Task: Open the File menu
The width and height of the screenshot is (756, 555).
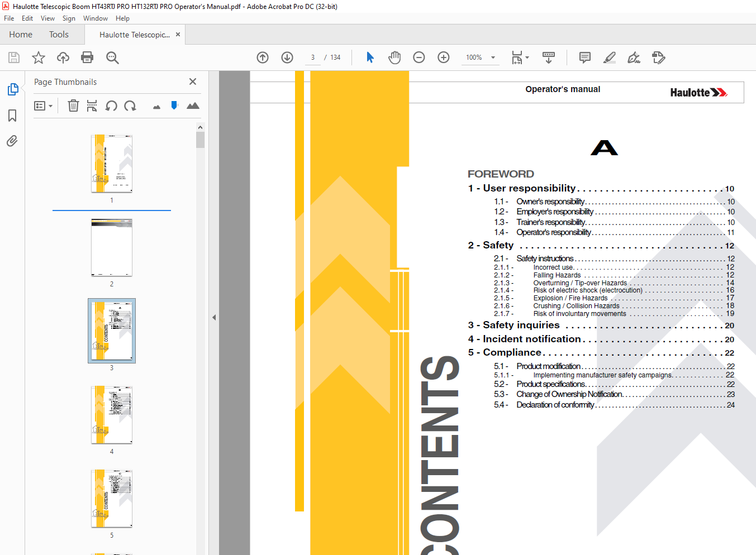Action: click(x=9, y=18)
